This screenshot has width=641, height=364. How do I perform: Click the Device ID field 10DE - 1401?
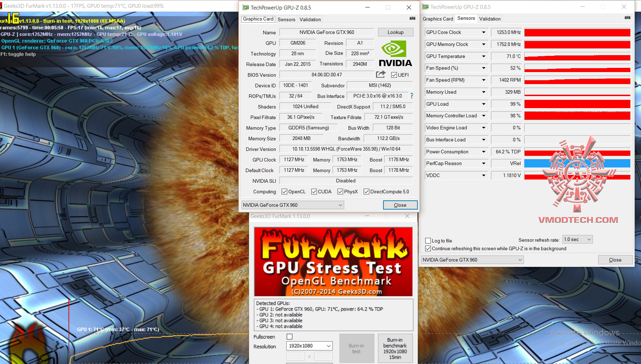pos(295,85)
